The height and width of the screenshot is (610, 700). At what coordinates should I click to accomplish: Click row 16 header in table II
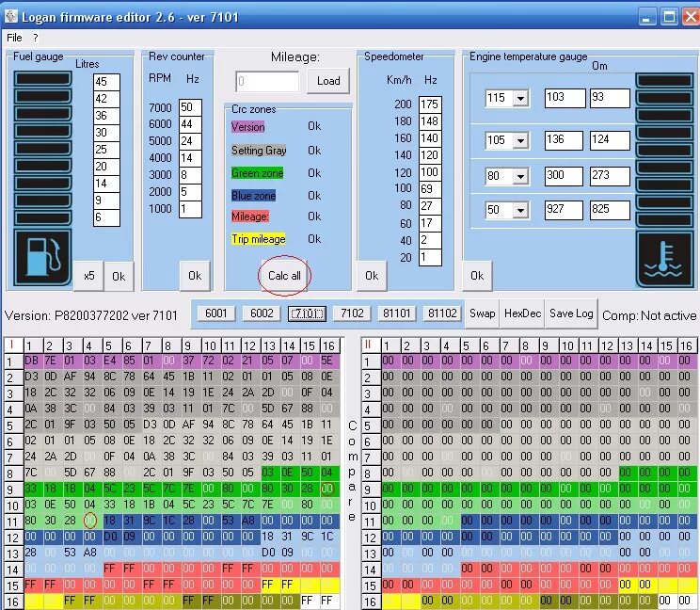pyautogui.click(x=370, y=602)
